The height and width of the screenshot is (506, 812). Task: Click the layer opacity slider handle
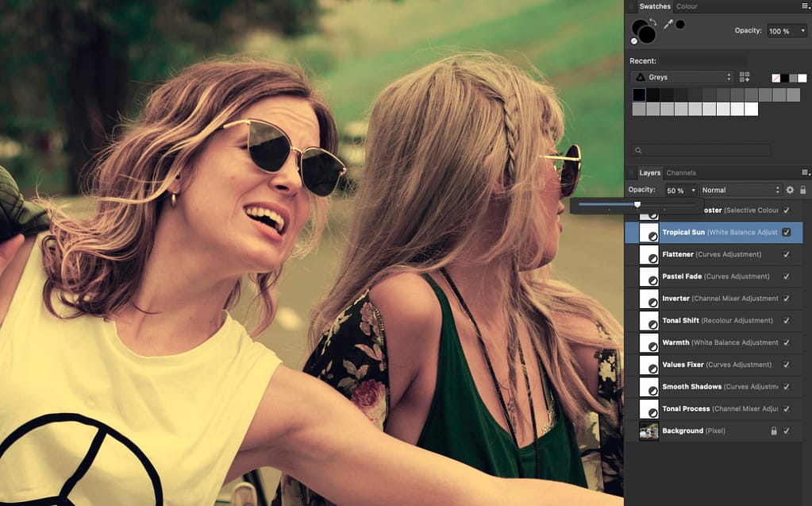coord(637,205)
